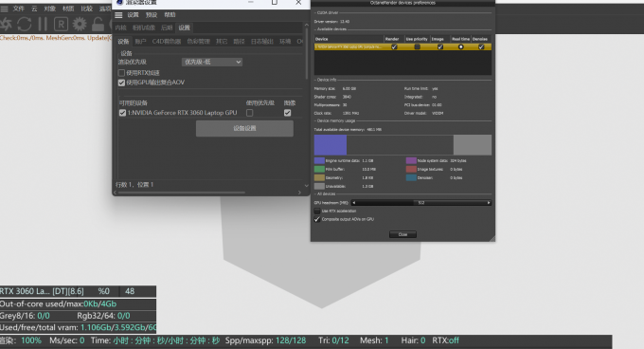
Task: Select the 设备 sub-tab
Action: pos(123,42)
